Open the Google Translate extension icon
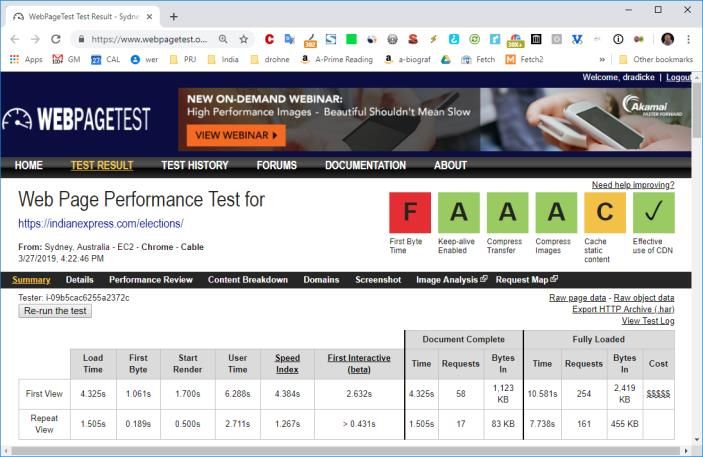The width and height of the screenshot is (703, 457). (290, 39)
